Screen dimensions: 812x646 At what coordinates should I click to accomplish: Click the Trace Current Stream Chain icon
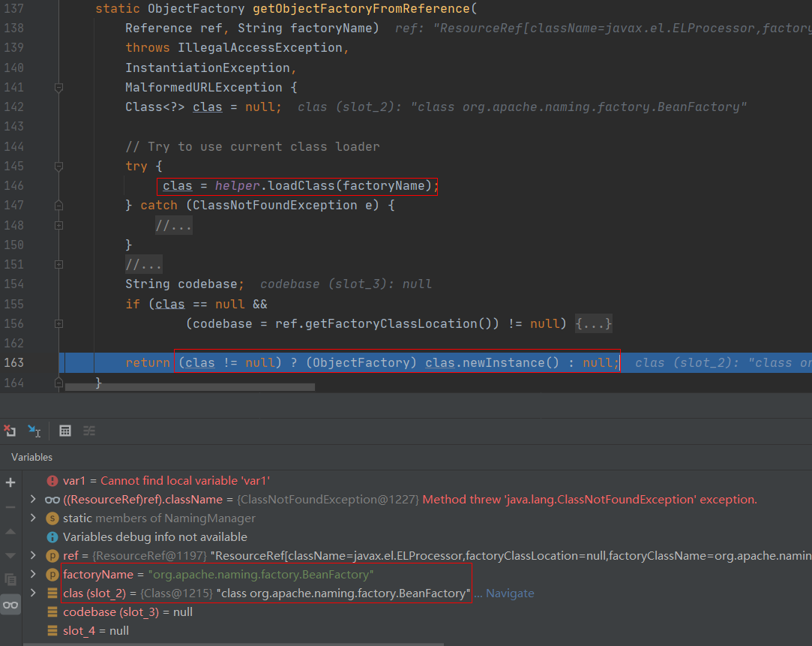89,431
